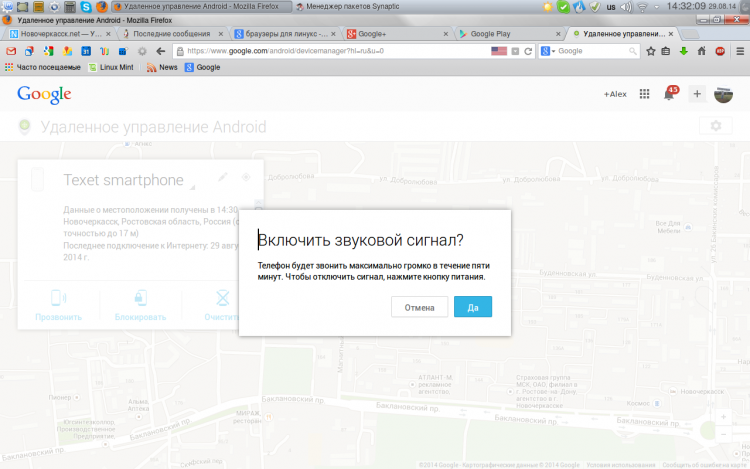Click the Прозвонить ring action

[x=58, y=305]
